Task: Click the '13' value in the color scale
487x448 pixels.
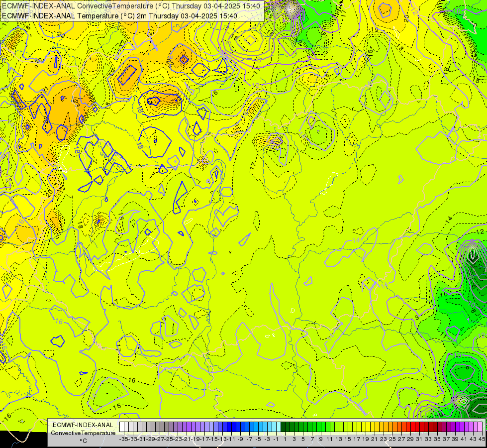Action: [x=339, y=439]
